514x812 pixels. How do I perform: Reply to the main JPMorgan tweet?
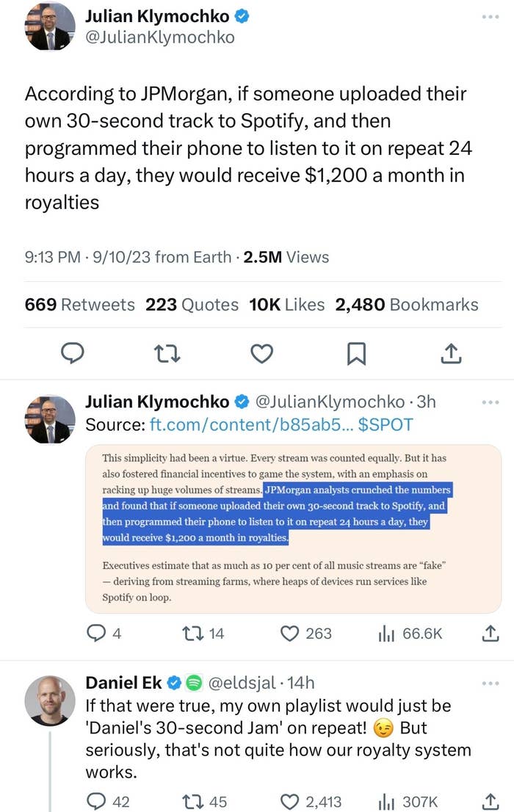coord(73,353)
